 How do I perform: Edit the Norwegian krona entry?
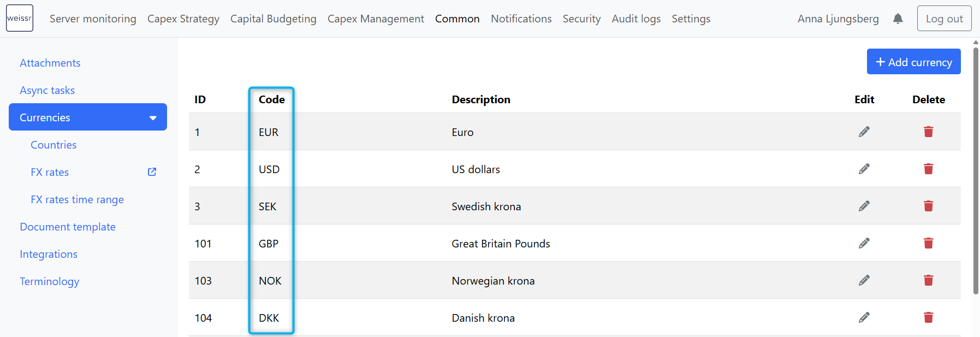[x=864, y=280]
